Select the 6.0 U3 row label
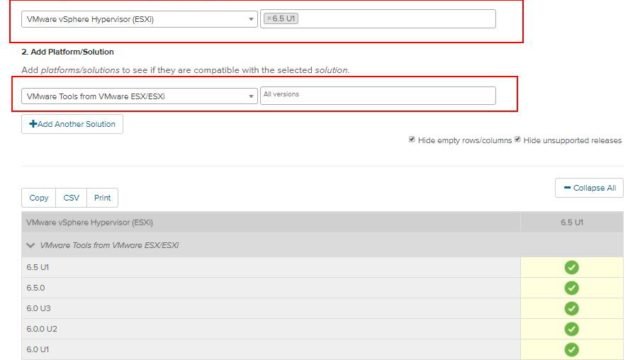The height and width of the screenshot is (360, 640). click(38, 309)
